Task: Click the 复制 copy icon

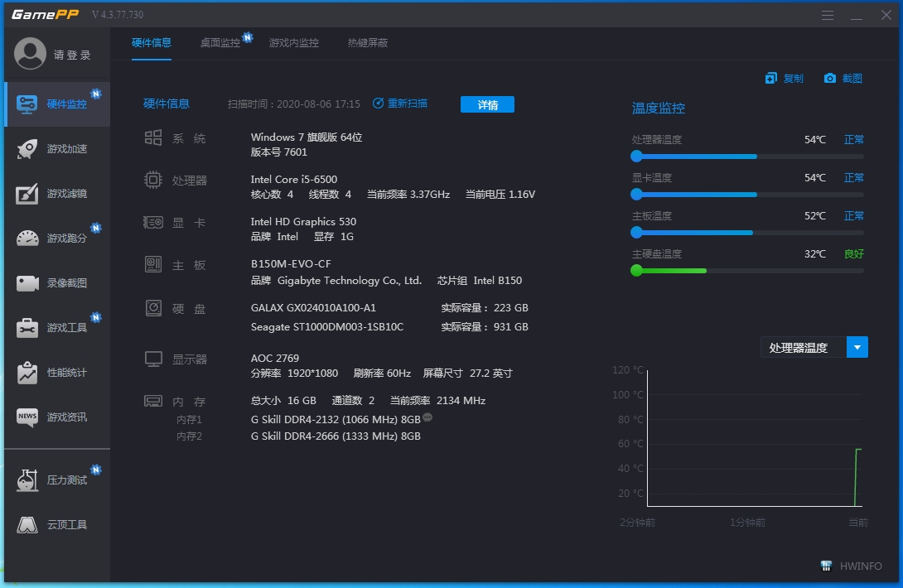Action: coord(770,79)
